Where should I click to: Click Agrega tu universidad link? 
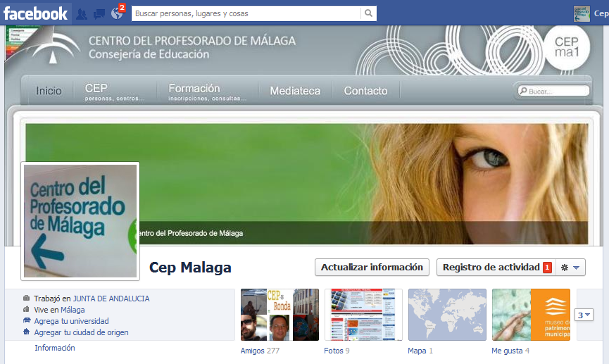(x=71, y=321)
